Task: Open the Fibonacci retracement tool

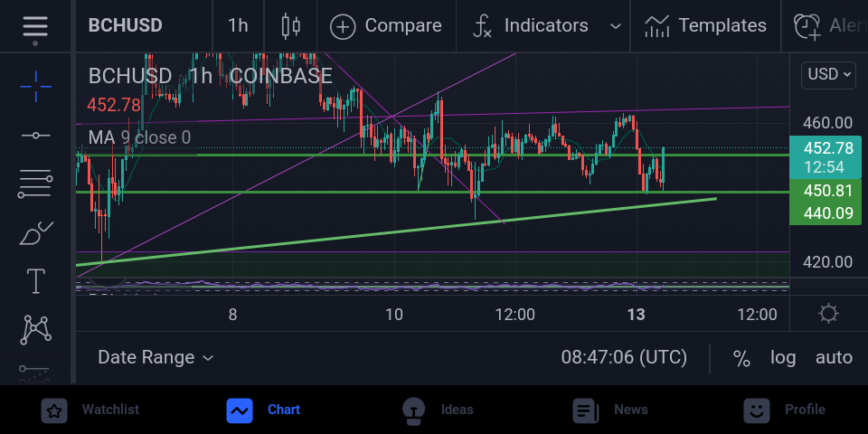Action: click(35, 184)
